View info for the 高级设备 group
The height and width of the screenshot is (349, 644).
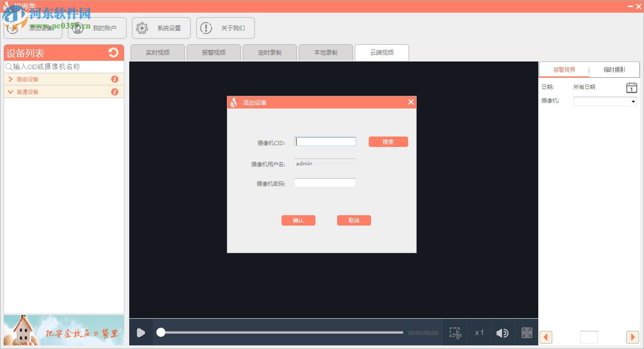115,79
